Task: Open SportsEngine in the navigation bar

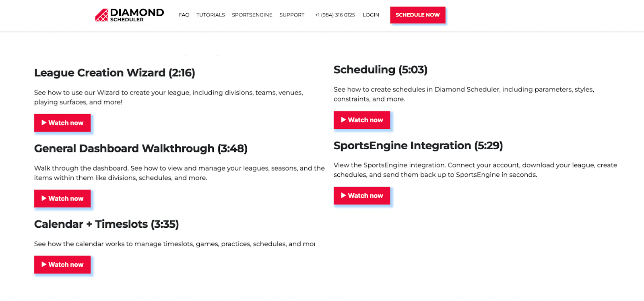Action: click(252, 15)
